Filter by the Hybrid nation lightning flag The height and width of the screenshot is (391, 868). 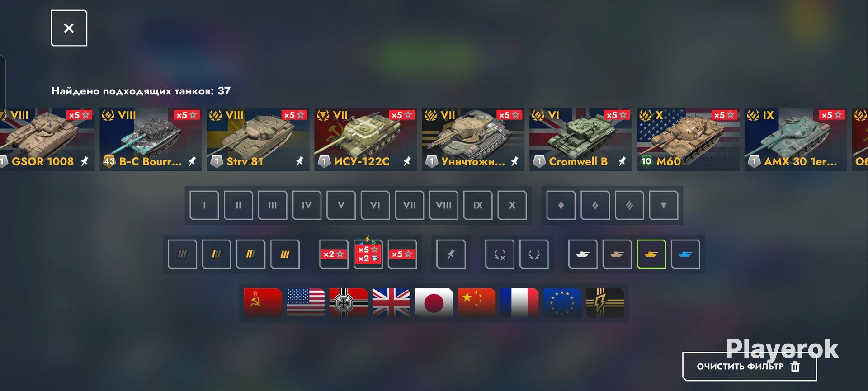[x=605, y=302]
